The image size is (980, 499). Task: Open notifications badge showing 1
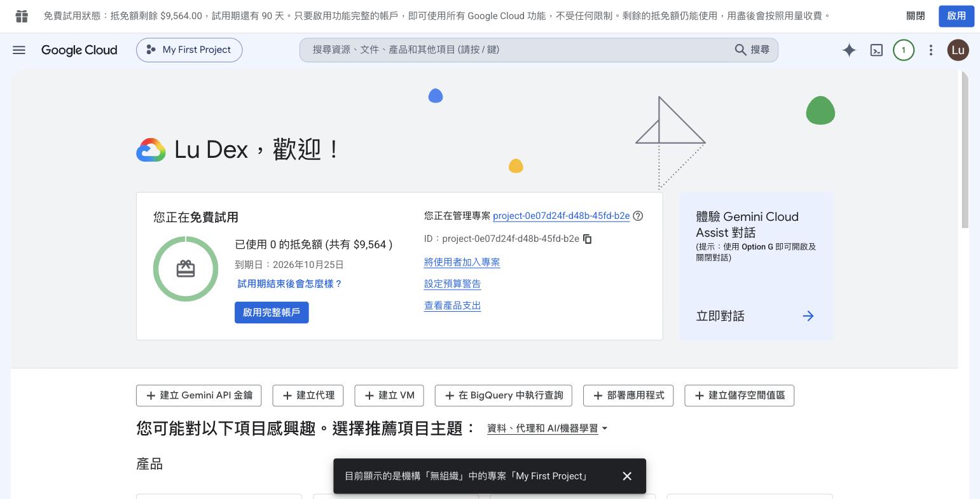click(904, 50)
